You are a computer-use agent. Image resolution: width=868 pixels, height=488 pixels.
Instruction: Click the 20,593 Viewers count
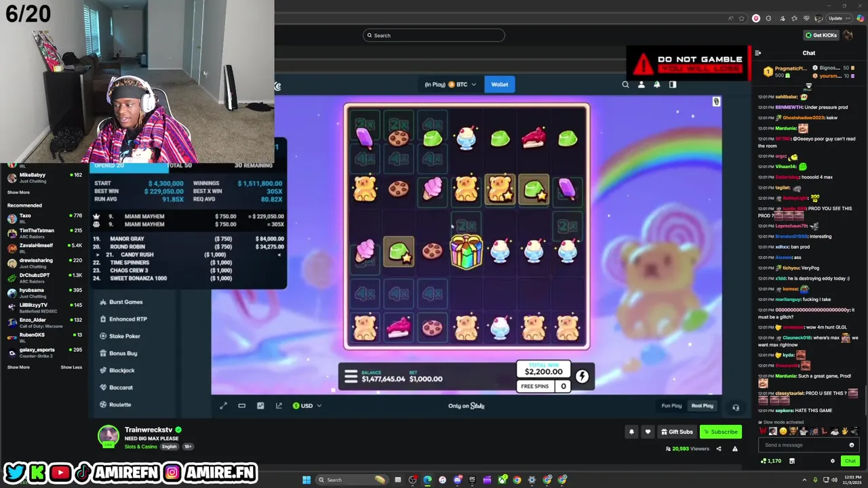point(688,449)
